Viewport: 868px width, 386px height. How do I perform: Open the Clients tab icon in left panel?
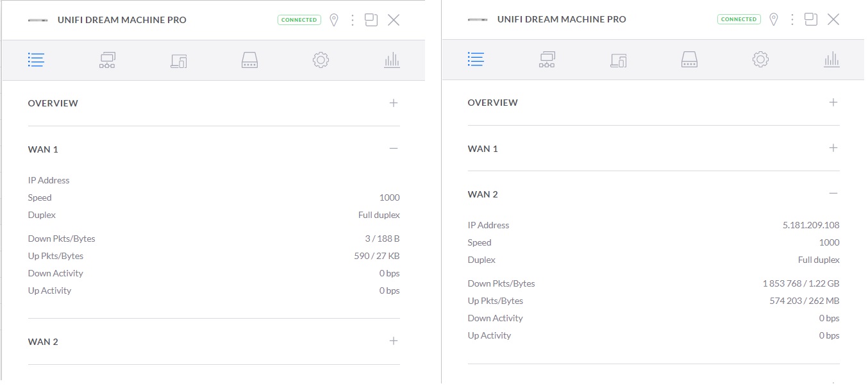click(x=178, y=60)
